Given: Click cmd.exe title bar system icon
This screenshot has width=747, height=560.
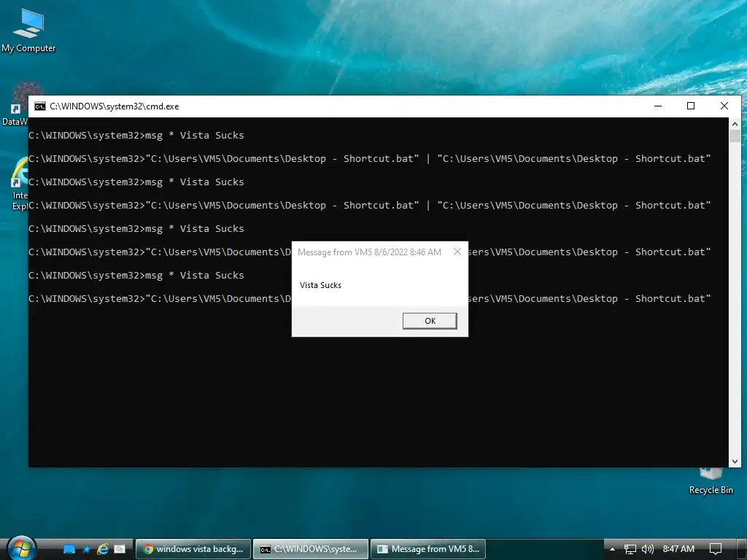Looking at the screenshot, I should pos(40,106).
